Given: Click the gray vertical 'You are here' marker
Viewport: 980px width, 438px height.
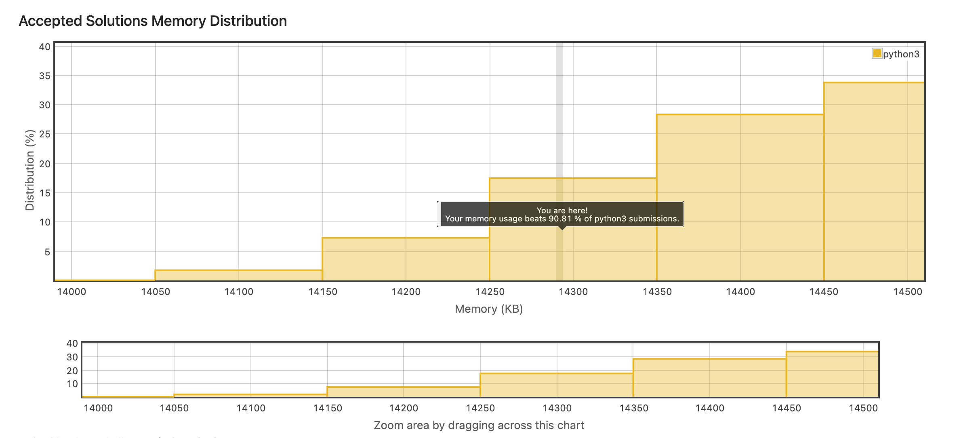Looking at the screenshot, I should click(x=559, y=121).
